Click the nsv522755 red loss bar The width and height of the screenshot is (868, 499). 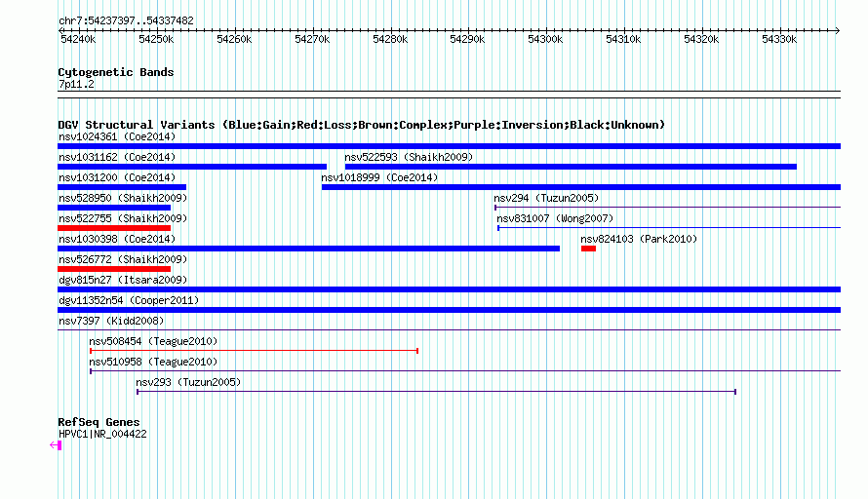[114, 228]
